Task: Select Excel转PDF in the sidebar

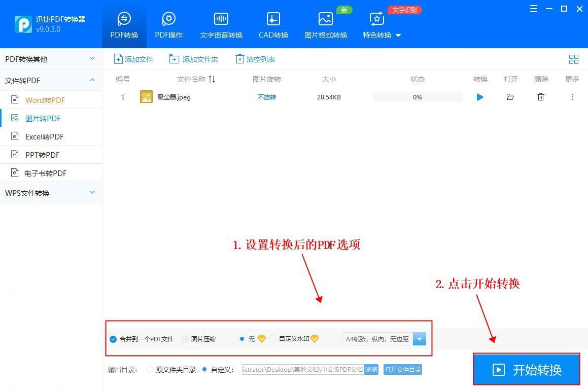Action: click(44, 136)
